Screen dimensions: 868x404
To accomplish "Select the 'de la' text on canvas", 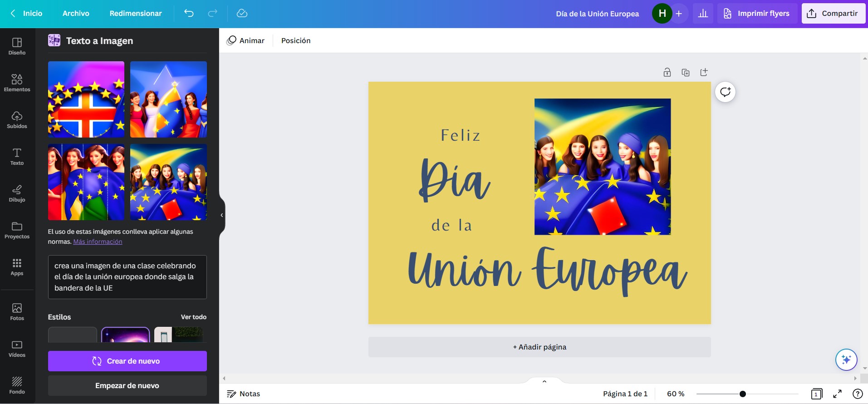I will [x=451, y=225].
